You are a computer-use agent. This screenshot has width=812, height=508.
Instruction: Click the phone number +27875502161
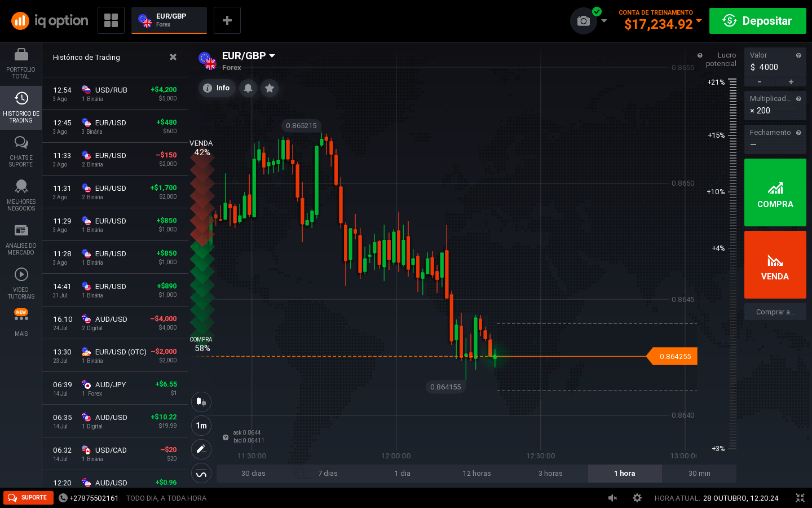tap(94, 498)
